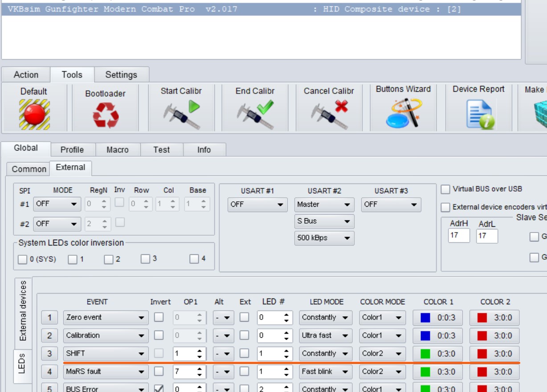Finish calibration using the End Calibr icon
The image size is (547, 392).
(x=255, y=115)
